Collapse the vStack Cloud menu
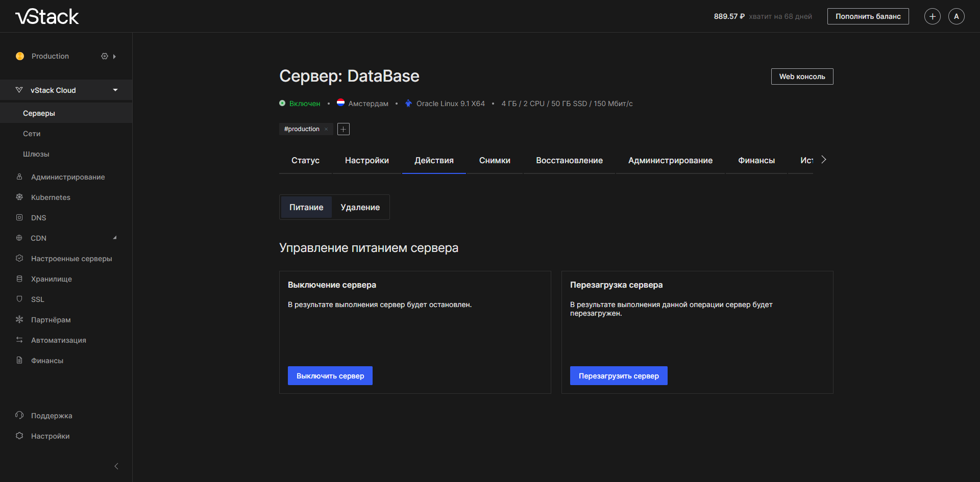This screenshot has width=980, height=482. 115,90
